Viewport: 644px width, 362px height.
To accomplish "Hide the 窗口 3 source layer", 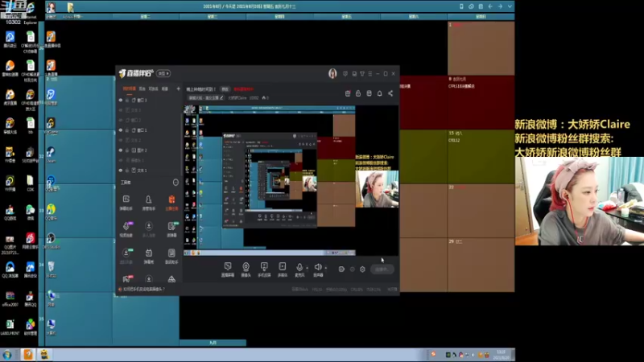I will point(121,100).
